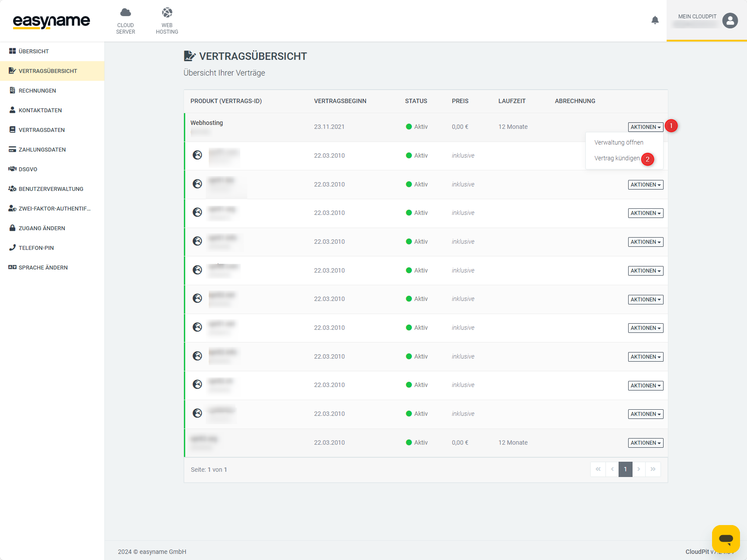Open Zwei-Faktor-Authentifizierung settings
The height and width of the screenshot is (560, 747).
pyautogui.click(x=55, y=209)
